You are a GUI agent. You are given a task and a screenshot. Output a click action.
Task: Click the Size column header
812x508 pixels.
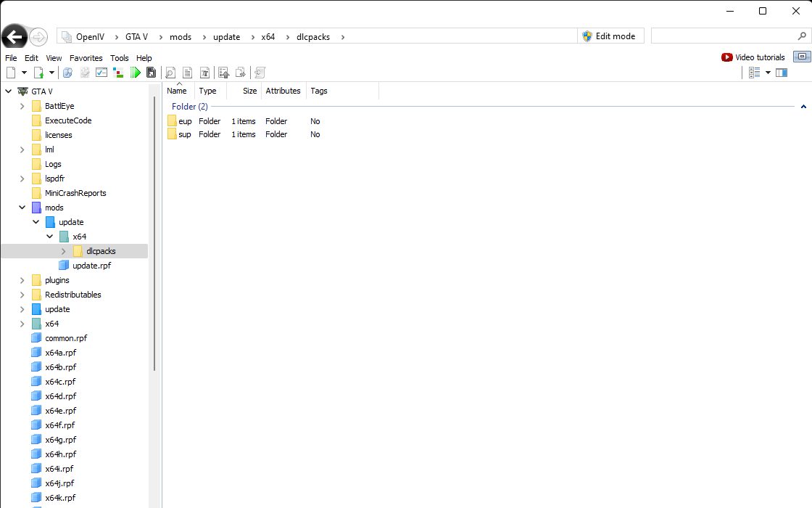(249, 91)
